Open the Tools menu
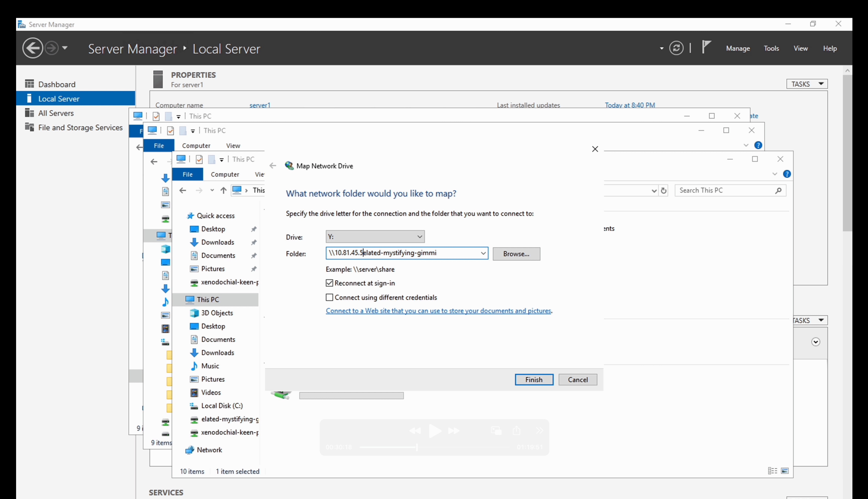Viewport: 868px width, 499px height. point(771,48)
